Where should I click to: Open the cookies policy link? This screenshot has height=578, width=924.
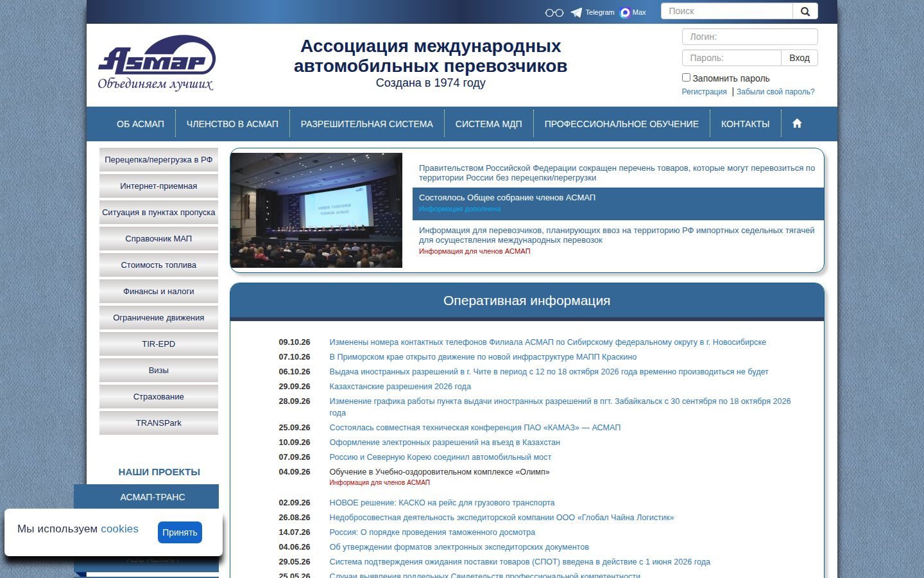tap(119, 529)
